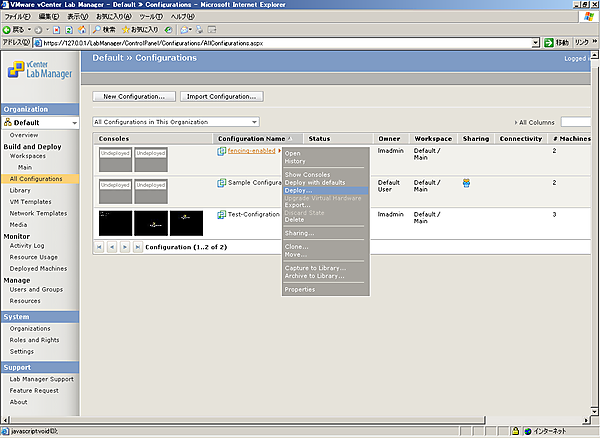
Task: Click the browser Back button
Action: click(18, 30)
